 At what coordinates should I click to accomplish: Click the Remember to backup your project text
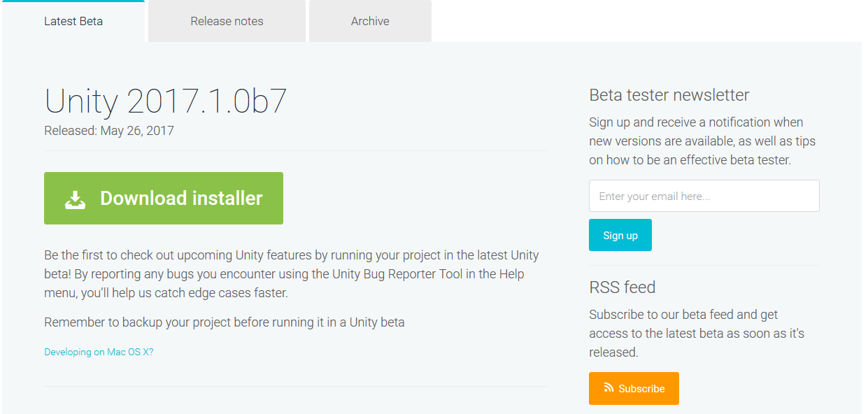(224, 322)
